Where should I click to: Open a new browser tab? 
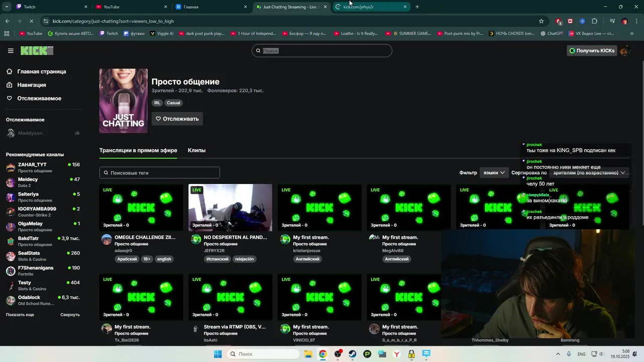417,7
